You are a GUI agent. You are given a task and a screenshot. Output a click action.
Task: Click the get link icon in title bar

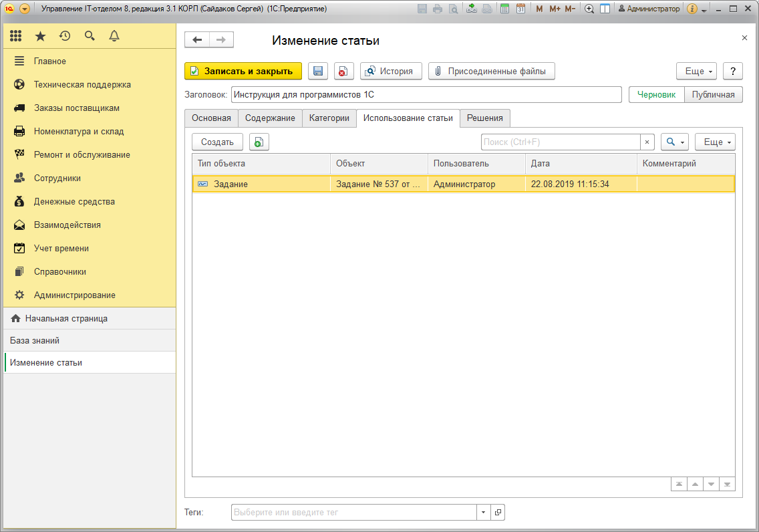point(472,9)
